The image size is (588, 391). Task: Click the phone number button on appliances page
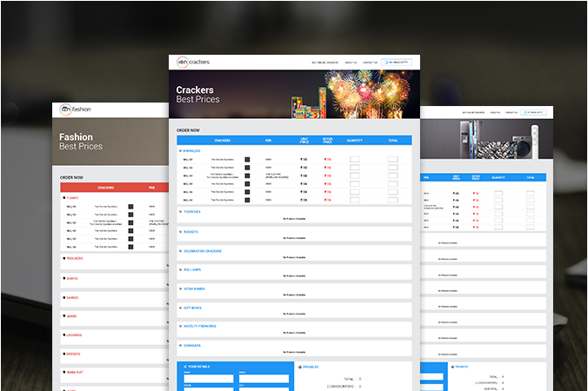[533, 112]
